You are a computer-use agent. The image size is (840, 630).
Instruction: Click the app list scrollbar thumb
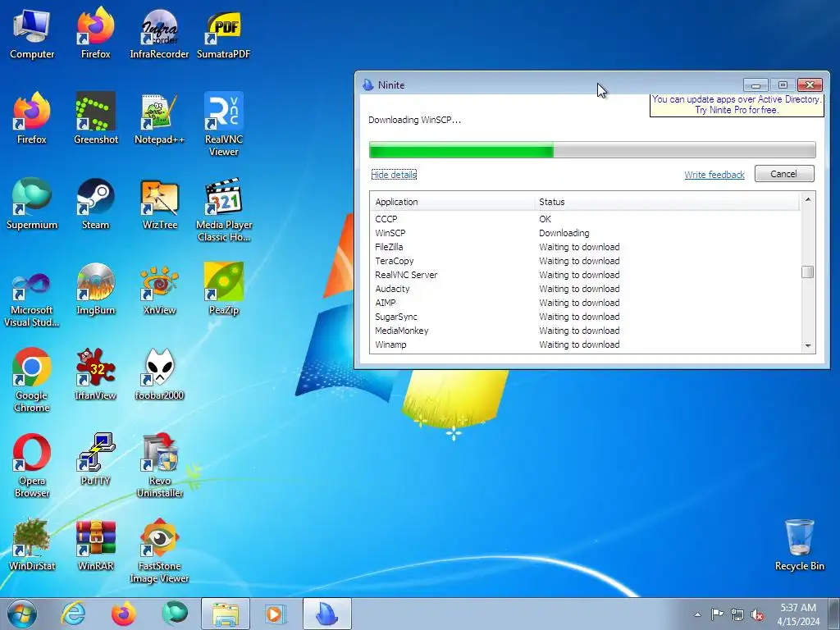pyautogui.click(x=807, y=272)
